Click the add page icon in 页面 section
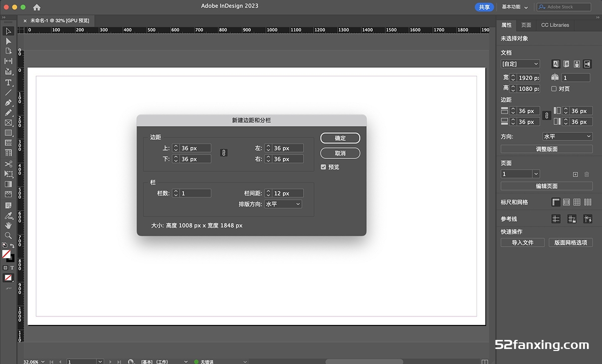Screen dimensions: 602x364 (575, 174)
